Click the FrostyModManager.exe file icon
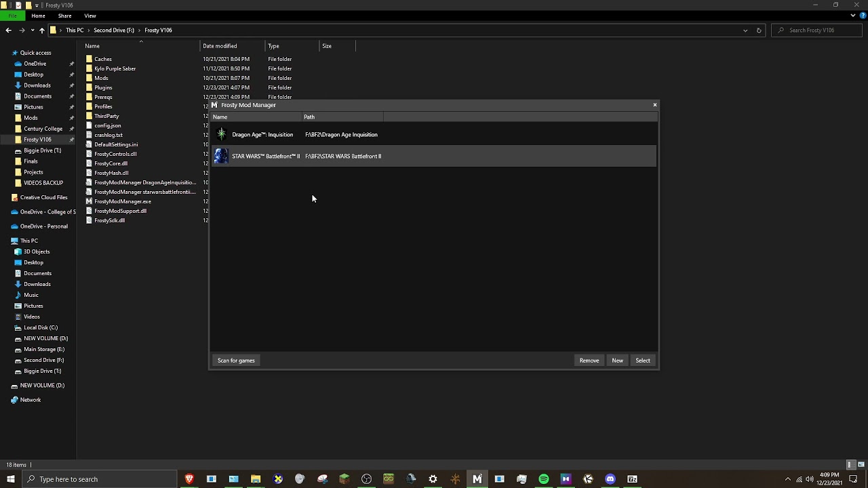 pyautogui.click(x=89, y=201)
